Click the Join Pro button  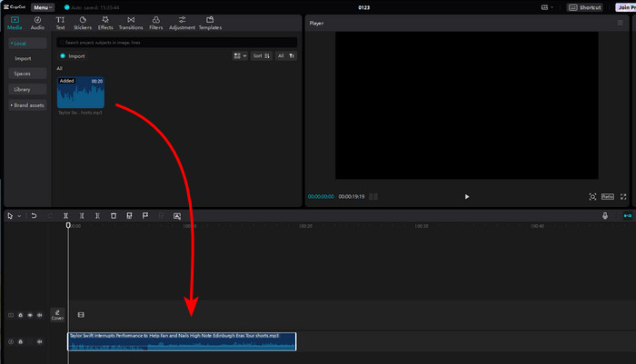[x=625, y=7]
